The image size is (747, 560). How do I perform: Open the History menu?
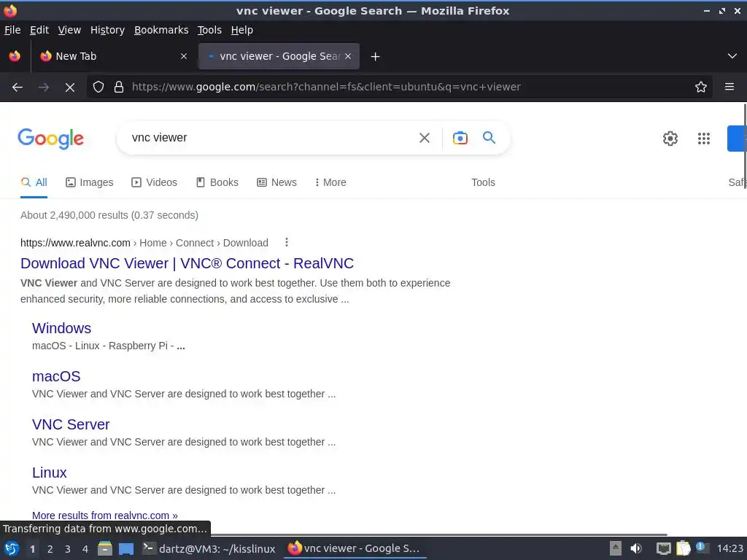click(x=107, y=30)
